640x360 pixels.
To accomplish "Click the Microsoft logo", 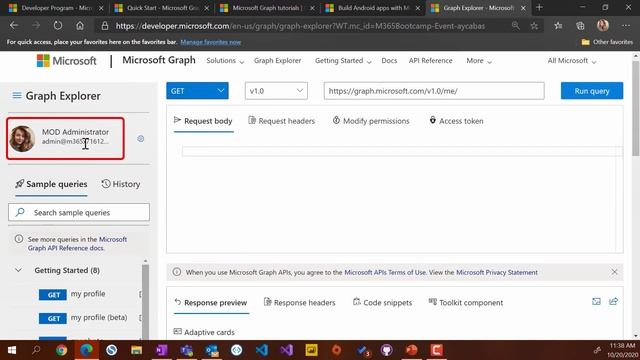I will (x=67, y=61).
